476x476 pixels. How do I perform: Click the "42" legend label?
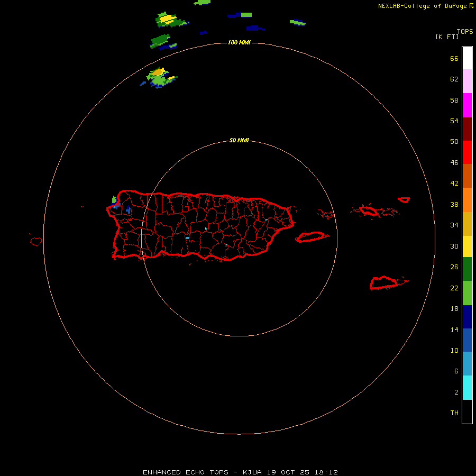(x=454, y=184)
